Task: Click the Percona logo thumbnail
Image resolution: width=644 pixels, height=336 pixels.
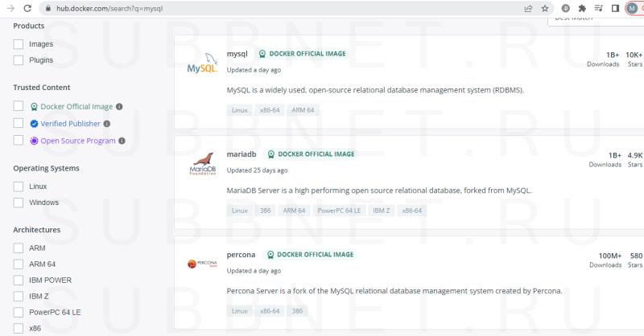Action: pos(202,263)
